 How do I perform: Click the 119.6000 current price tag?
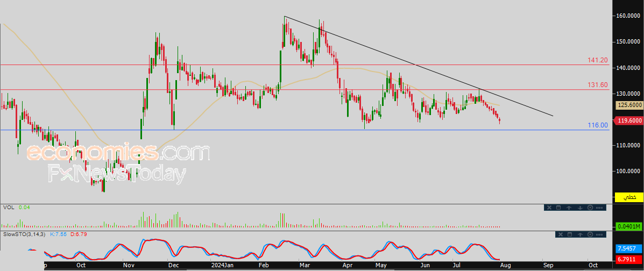(x=628, y=120)
